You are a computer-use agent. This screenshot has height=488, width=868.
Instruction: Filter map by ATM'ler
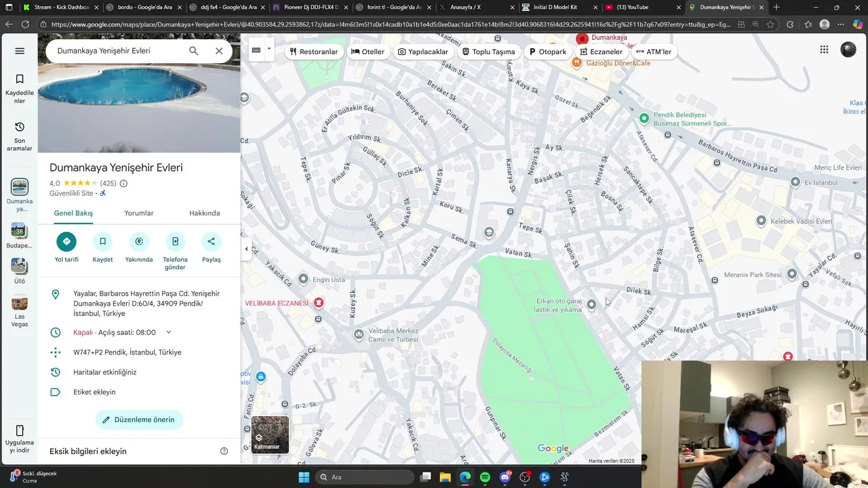[654, 52]
